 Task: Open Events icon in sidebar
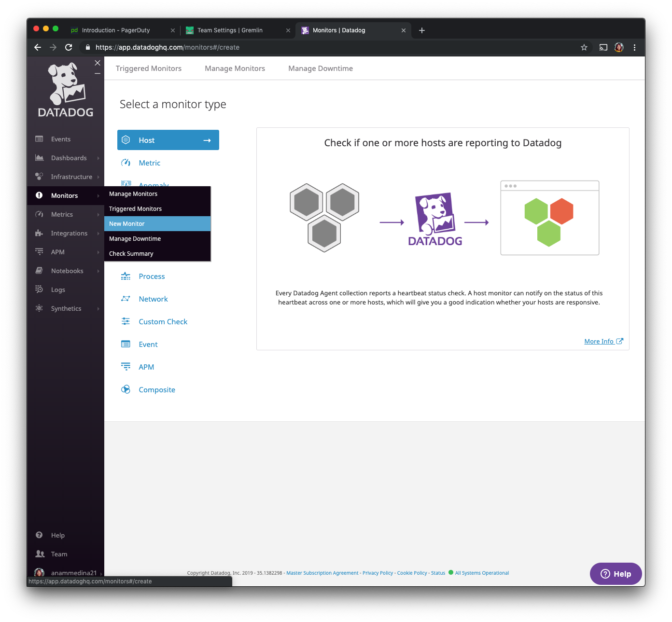[x=39, y=139]
